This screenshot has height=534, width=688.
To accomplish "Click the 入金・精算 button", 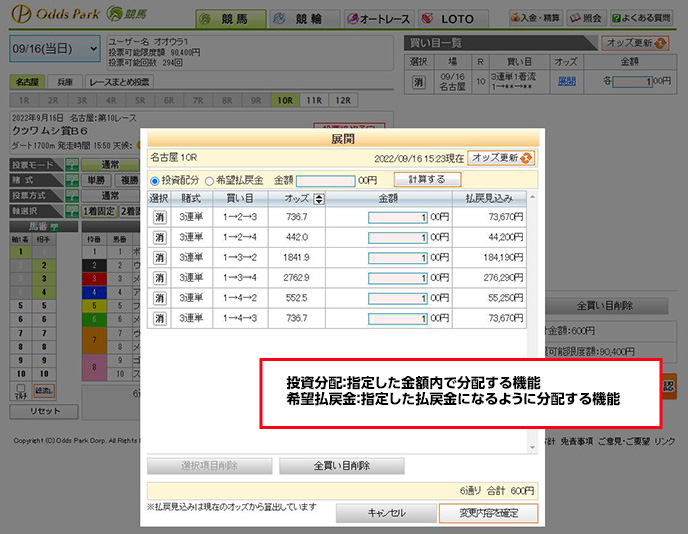I will [535, 18].
